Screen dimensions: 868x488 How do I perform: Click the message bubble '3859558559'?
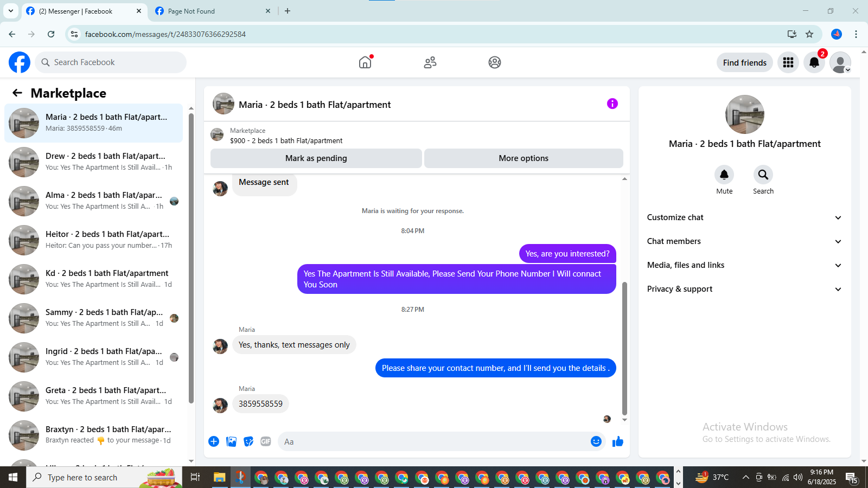[260, 404]
